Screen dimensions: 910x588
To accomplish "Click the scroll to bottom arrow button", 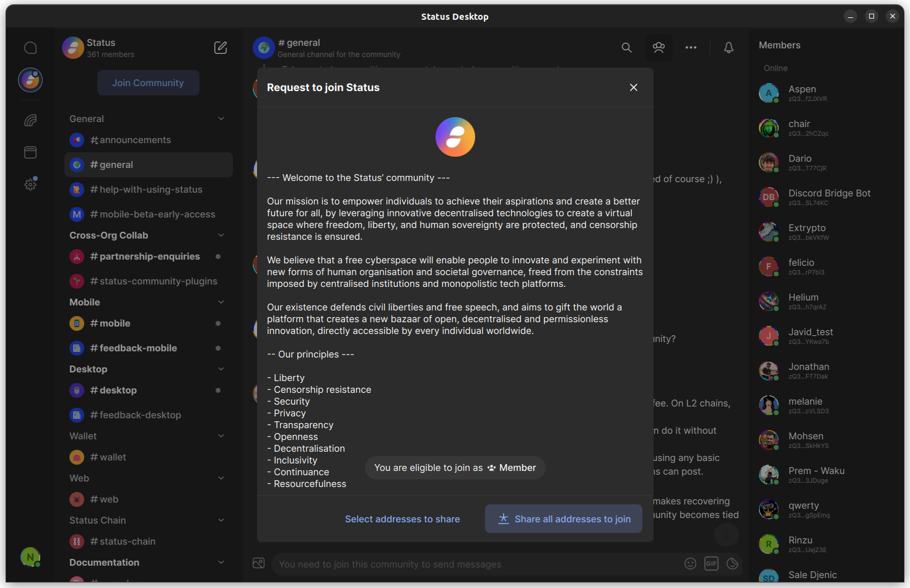I will click(x=727, y=534).
